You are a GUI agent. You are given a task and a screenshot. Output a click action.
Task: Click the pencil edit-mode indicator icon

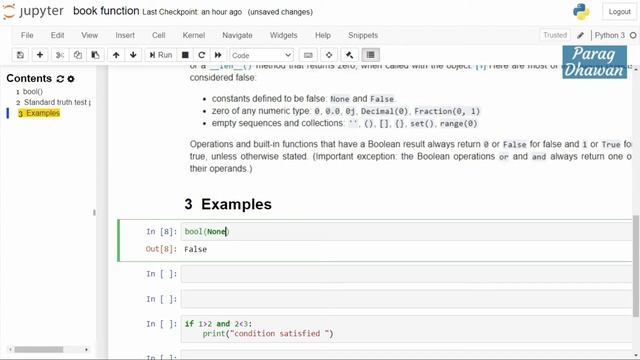pyautogui.click(x=580, y=36)
